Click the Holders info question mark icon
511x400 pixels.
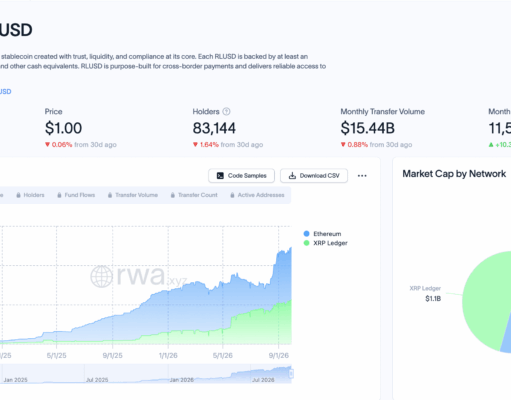(x=226, y=111)
